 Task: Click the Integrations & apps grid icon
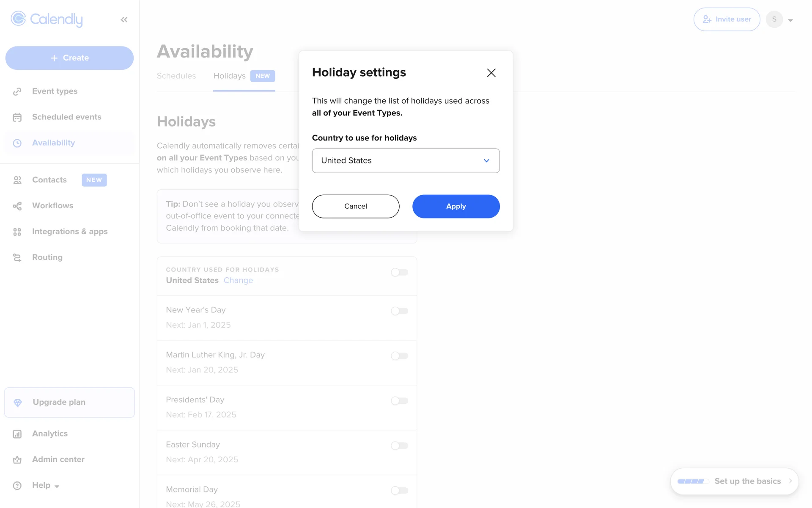[17, 232]
